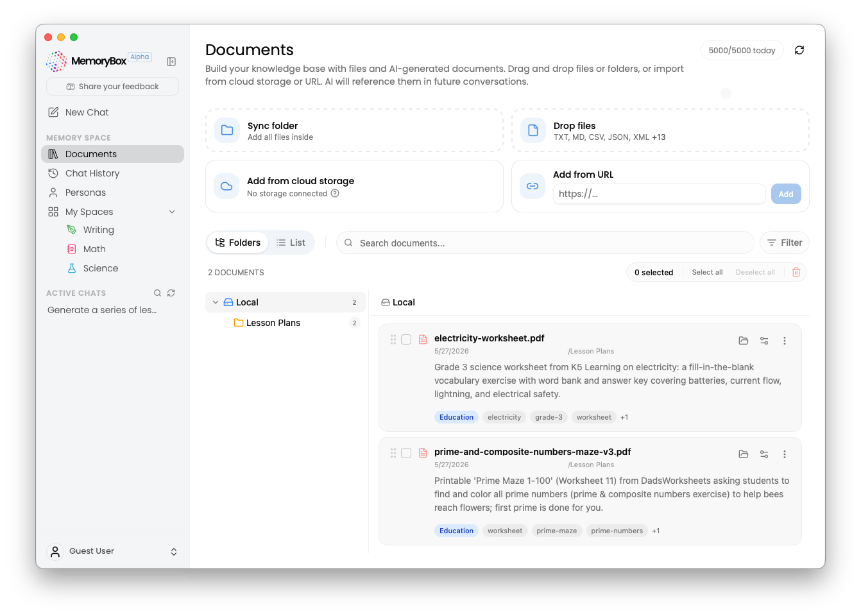Click Add from cloud storage card
Screen dimensions: 861x616
pyautogui.click(x=354, y=186)
